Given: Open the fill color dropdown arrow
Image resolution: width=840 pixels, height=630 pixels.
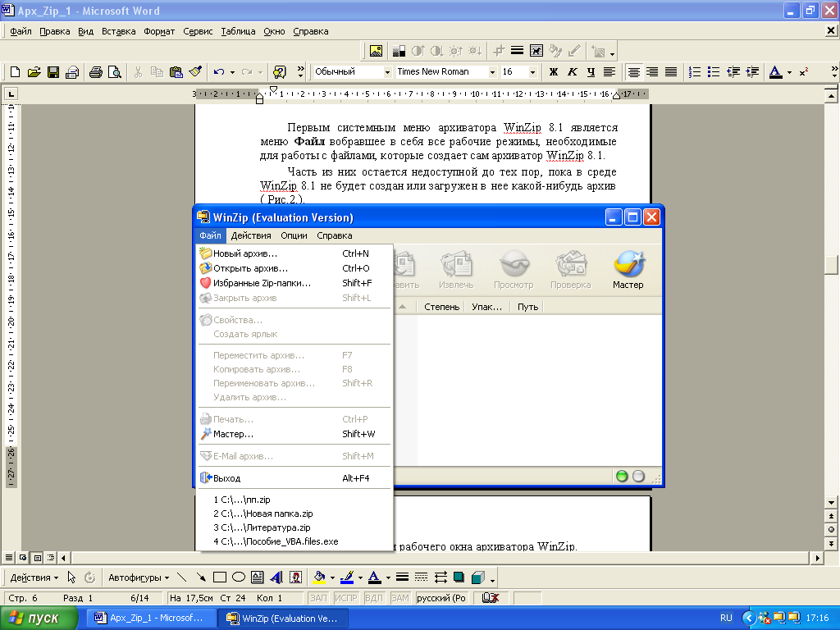Looking at the screenshot, I should pyautogui.click(x=333, y=577).
